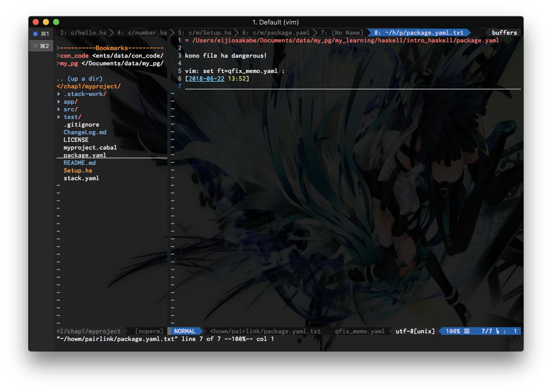
Task: Open the myproject.cabal file
Action: tap(90, 148)
